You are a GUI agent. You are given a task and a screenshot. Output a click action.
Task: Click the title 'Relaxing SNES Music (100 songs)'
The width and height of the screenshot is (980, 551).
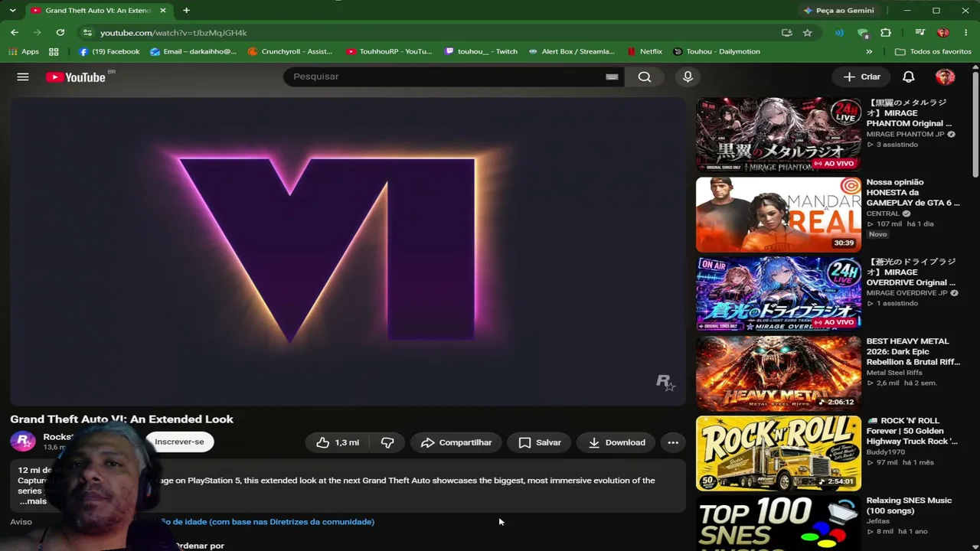[909, 505]
